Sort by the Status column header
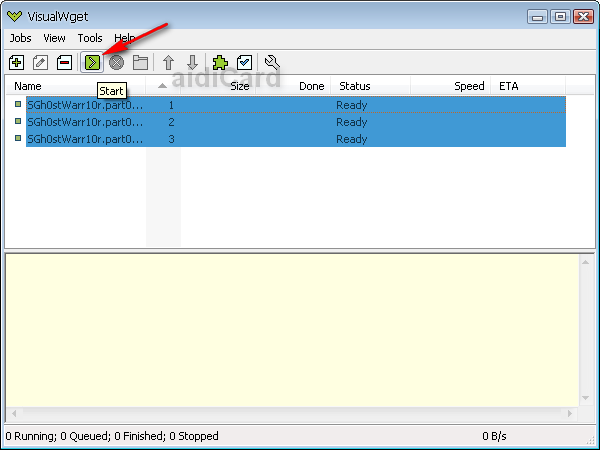600x450 pixels. (370, 86)
